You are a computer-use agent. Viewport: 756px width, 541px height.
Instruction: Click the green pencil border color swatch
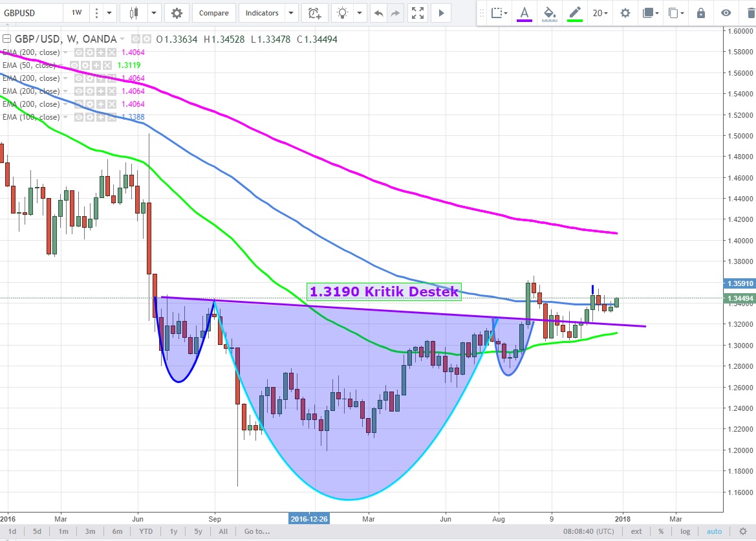click(x=574, y=13)
